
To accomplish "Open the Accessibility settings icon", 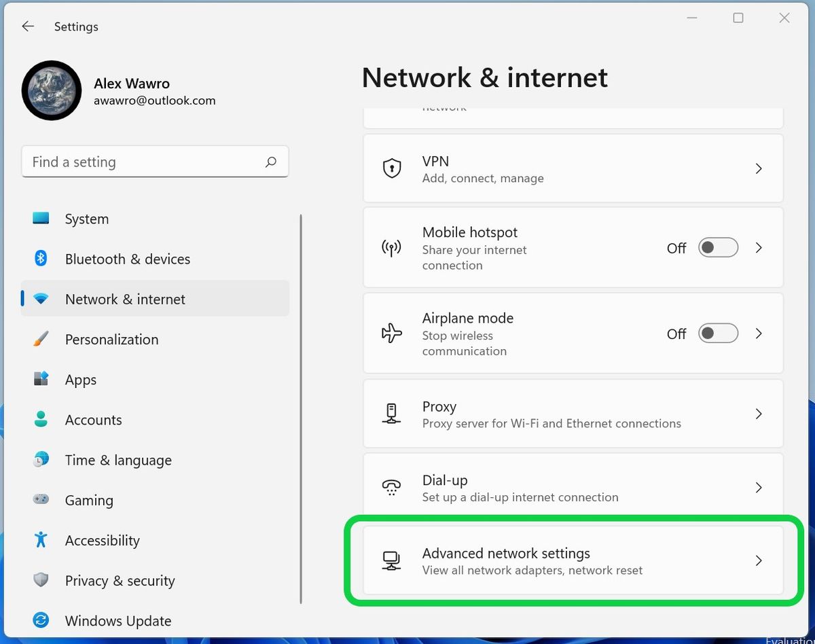I will tap(41, 540).
